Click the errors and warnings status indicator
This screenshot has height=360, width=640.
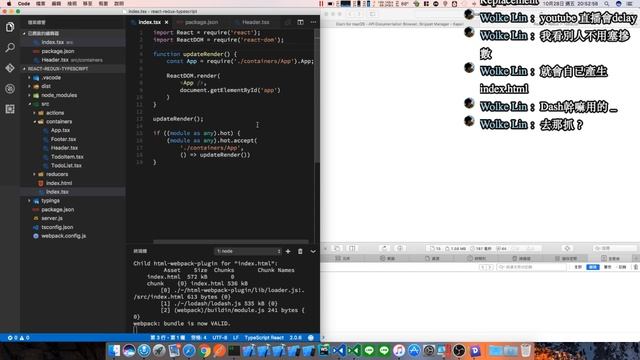click(x=19, y=338)
